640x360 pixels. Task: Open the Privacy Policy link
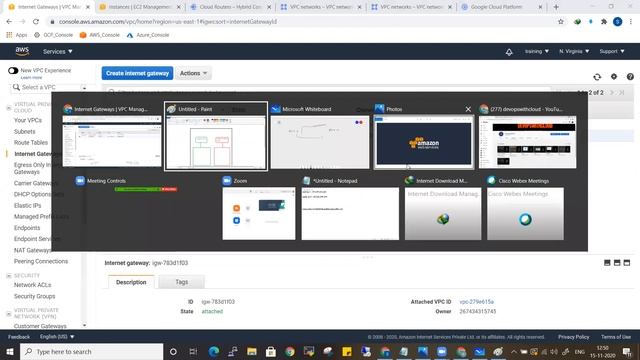coord(573,337)
